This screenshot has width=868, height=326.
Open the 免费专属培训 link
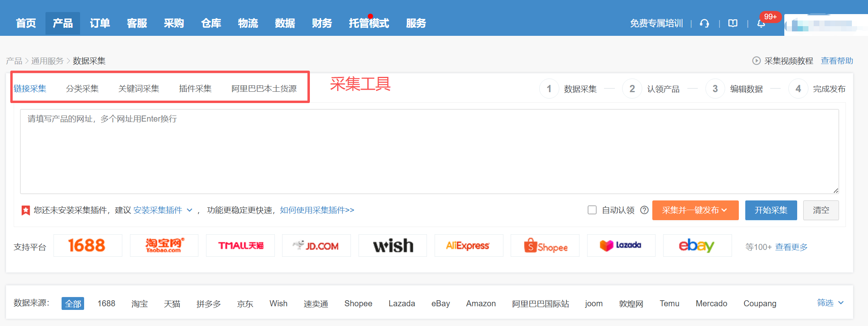point(656,23)
